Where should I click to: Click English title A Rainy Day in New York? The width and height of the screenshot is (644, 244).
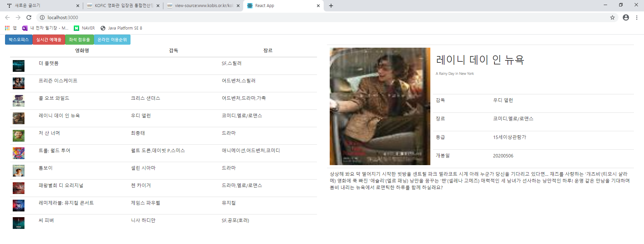point(455,74)
